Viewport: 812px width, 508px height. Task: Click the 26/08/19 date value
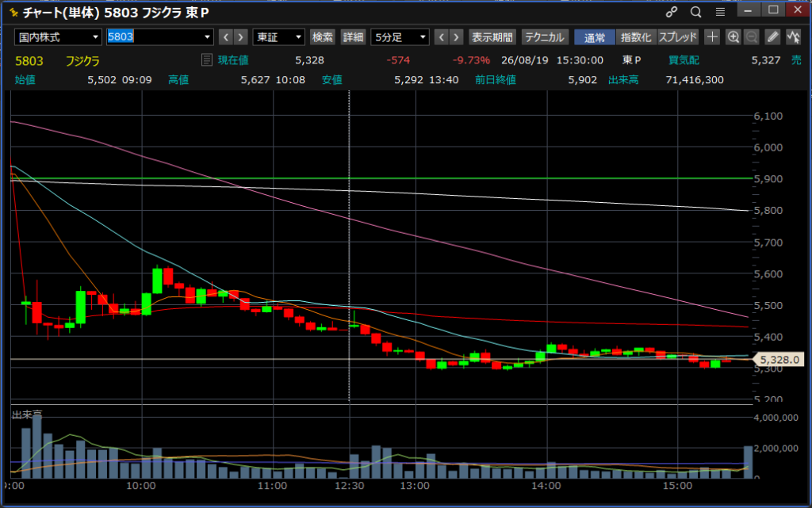(x=525, y=60)
